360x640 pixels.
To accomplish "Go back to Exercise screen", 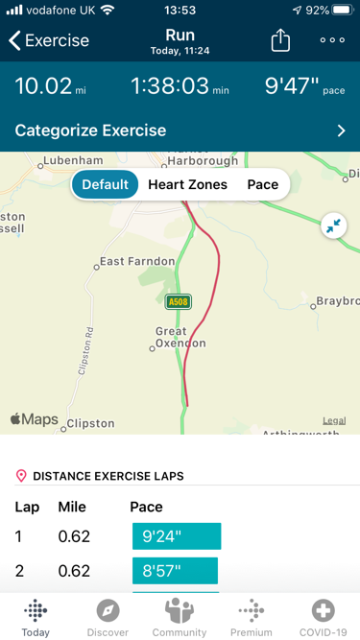I will point(49,41).
